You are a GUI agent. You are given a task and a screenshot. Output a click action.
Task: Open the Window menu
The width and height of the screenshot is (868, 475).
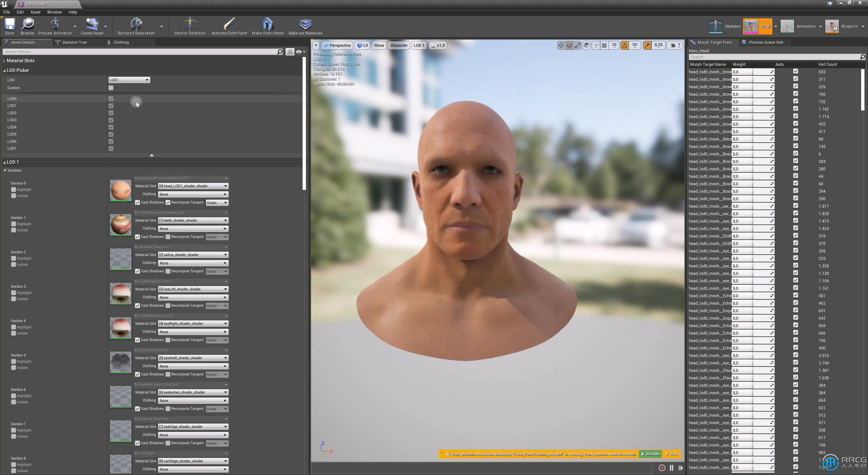[54, 12]
